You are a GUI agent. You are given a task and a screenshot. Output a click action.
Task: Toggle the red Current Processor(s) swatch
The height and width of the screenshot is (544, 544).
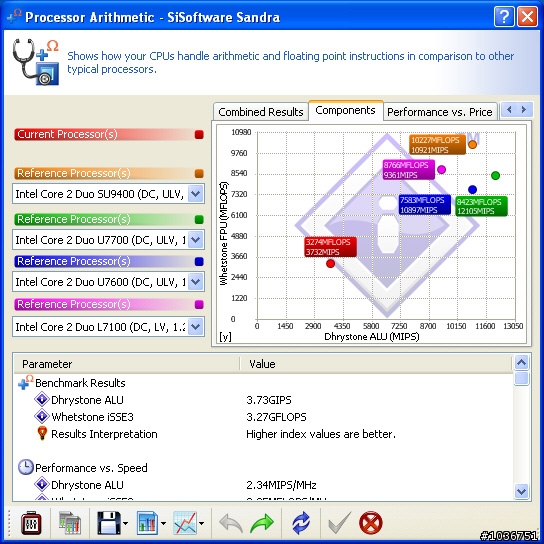(x=199, y=135)
